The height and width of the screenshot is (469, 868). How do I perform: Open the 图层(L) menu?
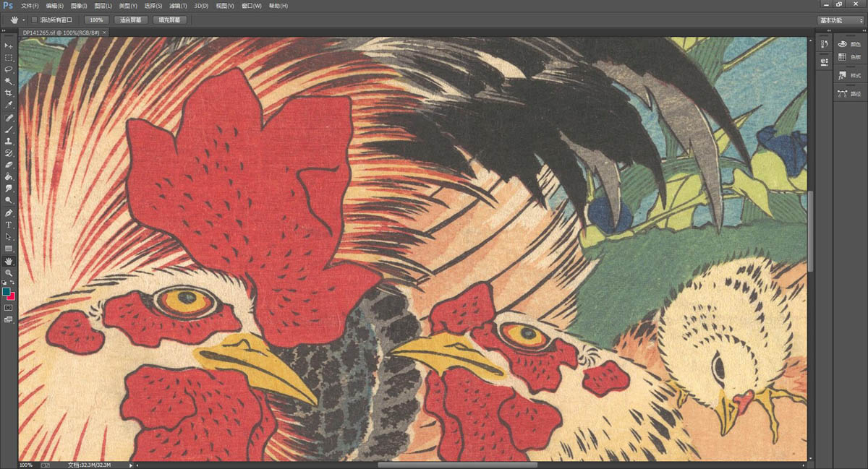click(x=102, y=6)
